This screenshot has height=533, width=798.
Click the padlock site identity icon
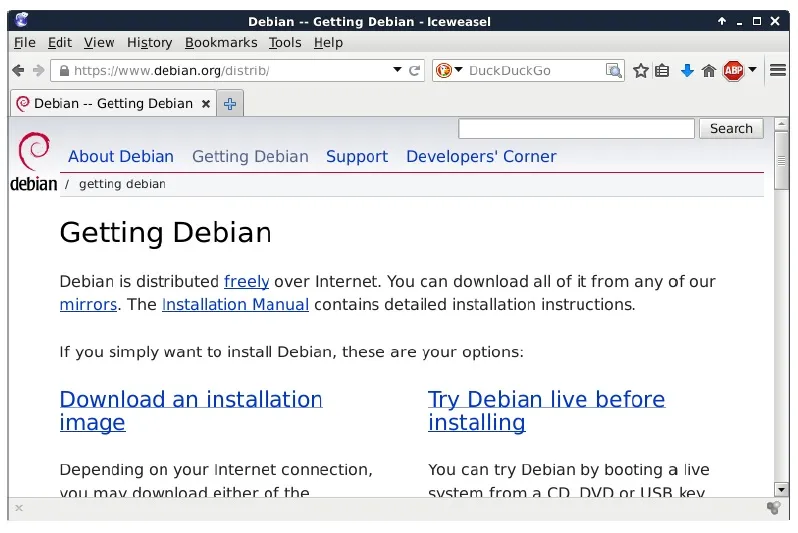coord(64,70)
